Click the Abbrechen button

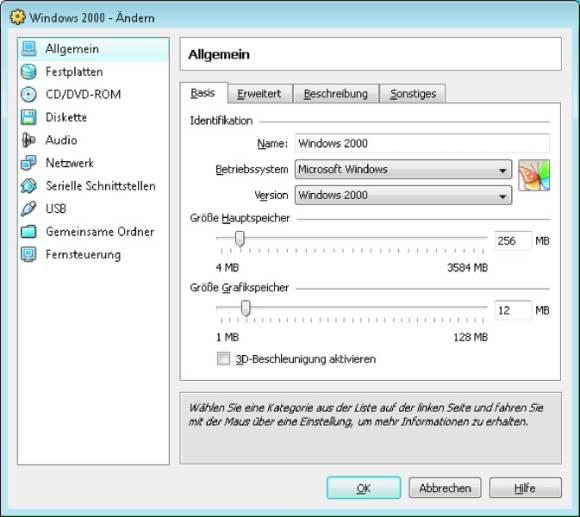445,488
